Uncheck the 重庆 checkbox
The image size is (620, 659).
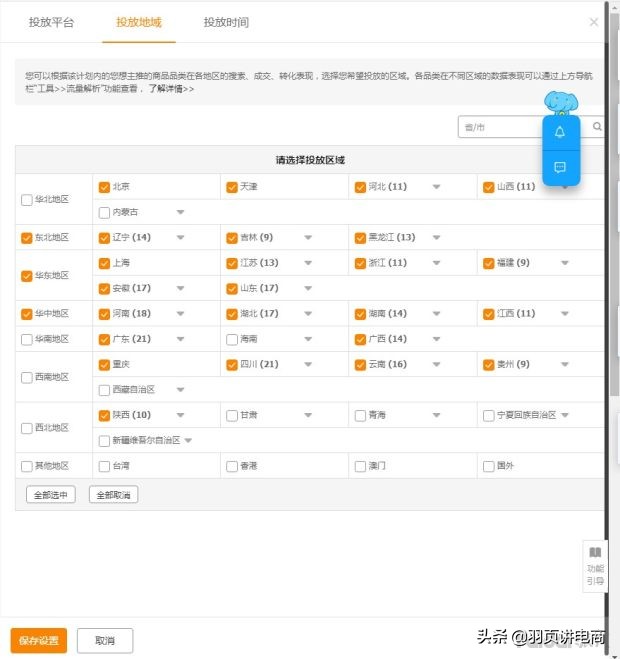tap(104, 364)
